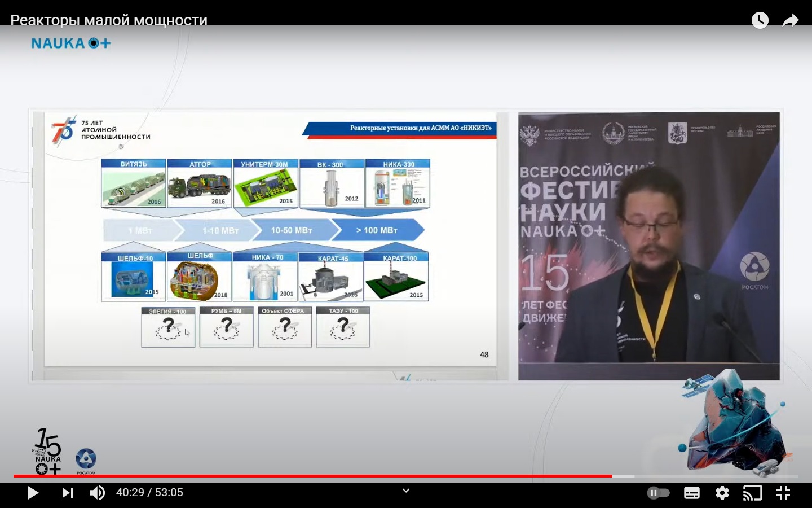Click the 75 лет атомной промышленности logo
This screenshot has width=812, height=508.
click(100, 130)
